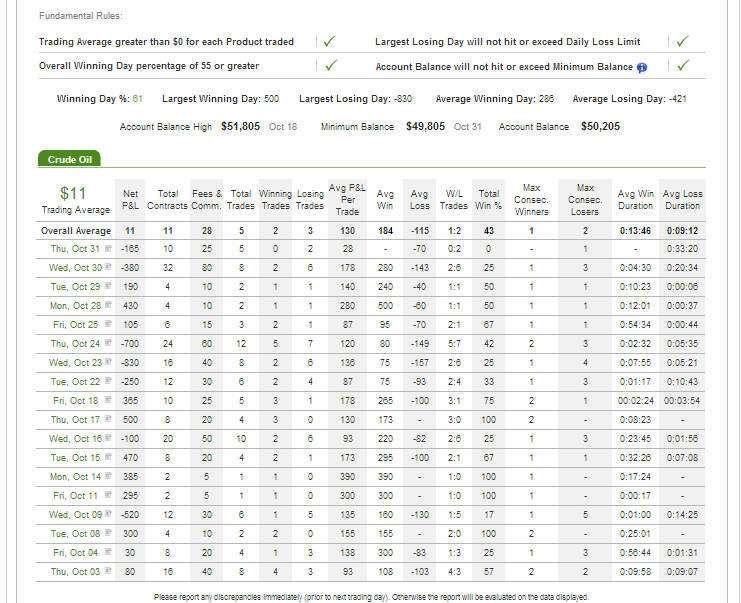Click the 0:33:20 loss duration on Oct 31
The image size is (741, 603).
point(682,249)
